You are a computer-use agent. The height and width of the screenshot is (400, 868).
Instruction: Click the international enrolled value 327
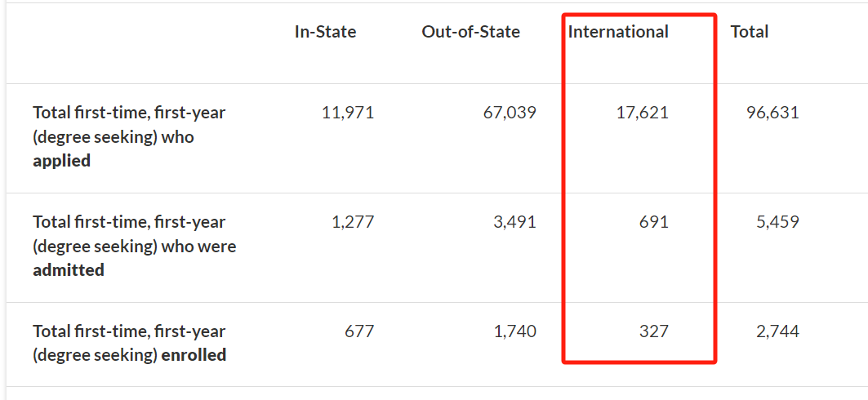point(654,331)
